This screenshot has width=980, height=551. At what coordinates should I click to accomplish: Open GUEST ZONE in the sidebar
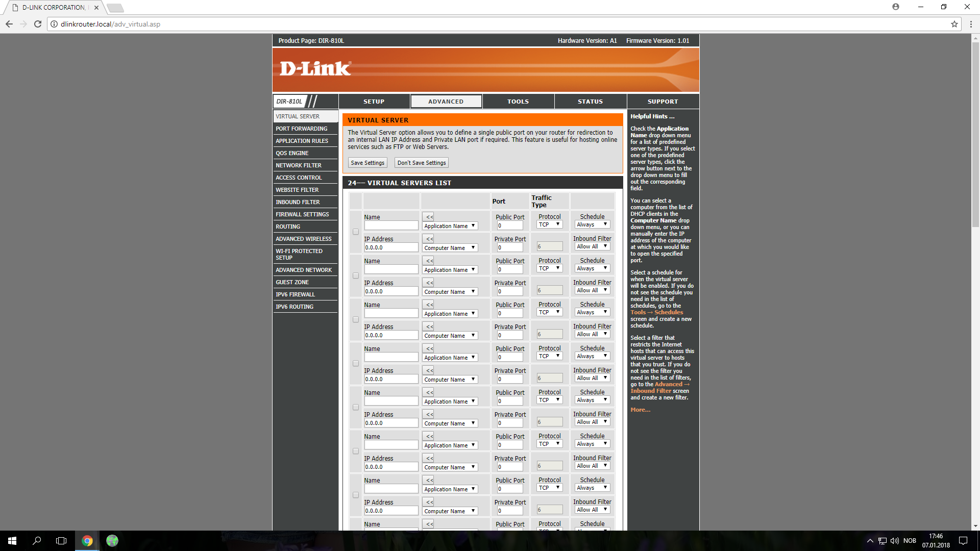(x=305, y=282)
